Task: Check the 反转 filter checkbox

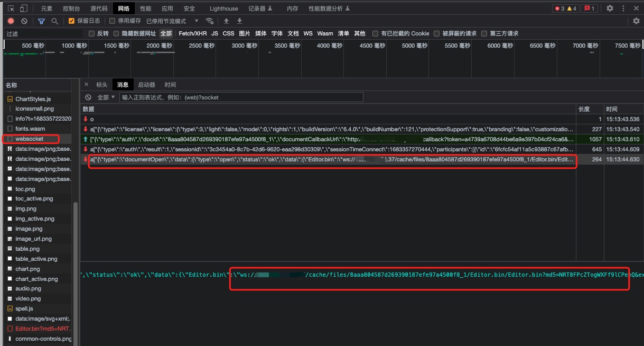Action: (91, 33)
